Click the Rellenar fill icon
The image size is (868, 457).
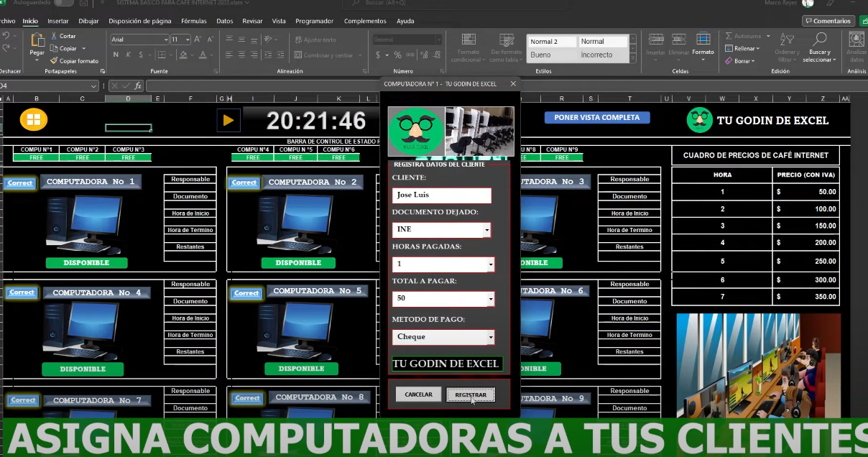pyautogui.click(x=728, y=48)
